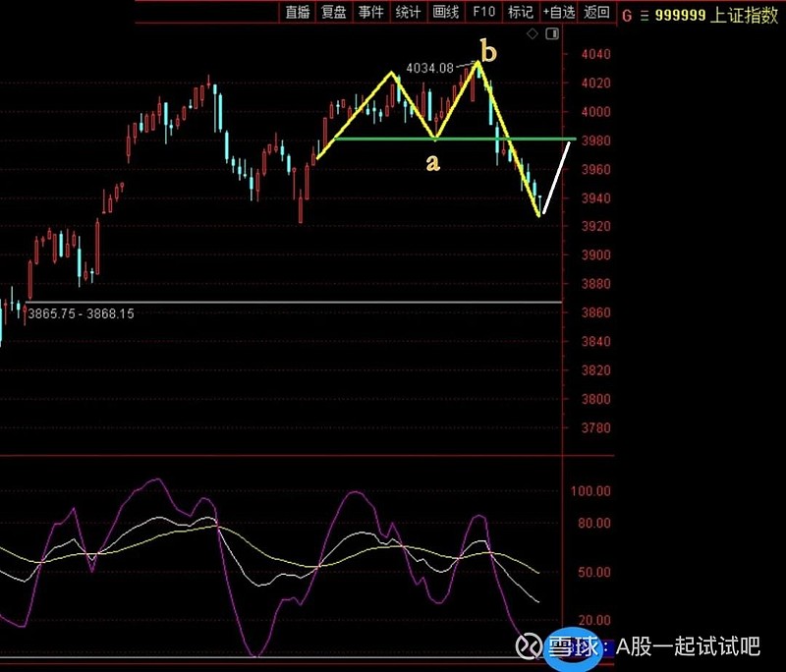The width and height of the screenshot is (786, 672).
Task: Go back using 返回 button
Action: (596, 12)
